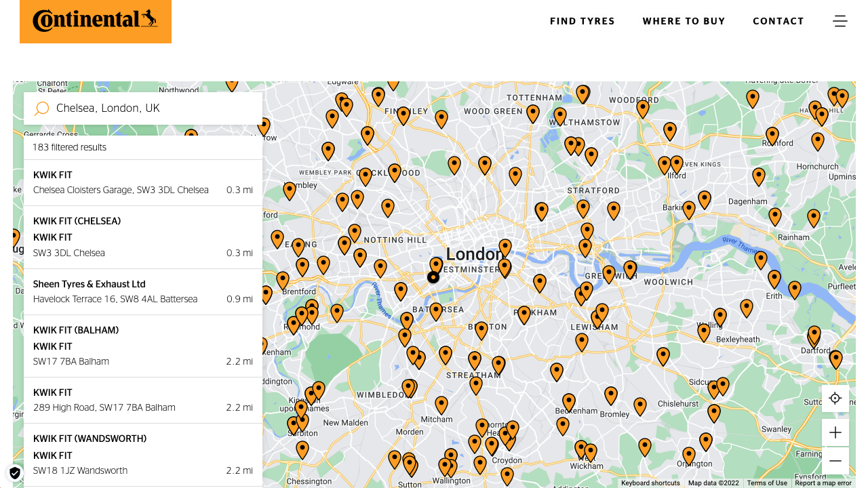Select the dealer pin above Romford
Viewport: 868px width, 488px height.
point(772,136)
